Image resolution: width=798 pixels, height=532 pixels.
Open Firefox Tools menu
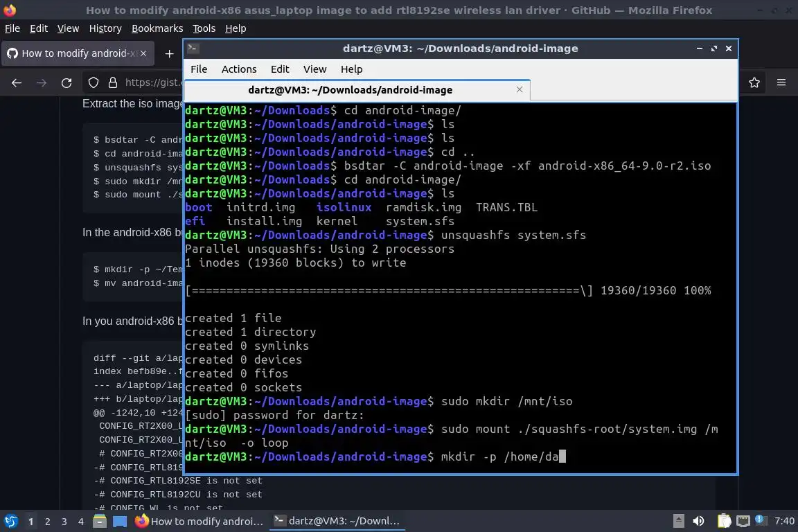pyautogui.click(x=204, y=28)
